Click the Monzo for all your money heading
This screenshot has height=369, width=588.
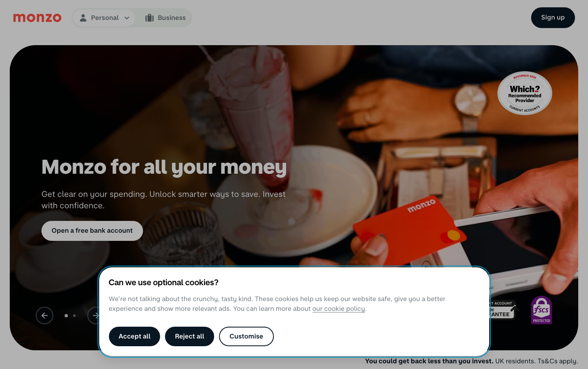pyautogui.click(x=164, y=167)
